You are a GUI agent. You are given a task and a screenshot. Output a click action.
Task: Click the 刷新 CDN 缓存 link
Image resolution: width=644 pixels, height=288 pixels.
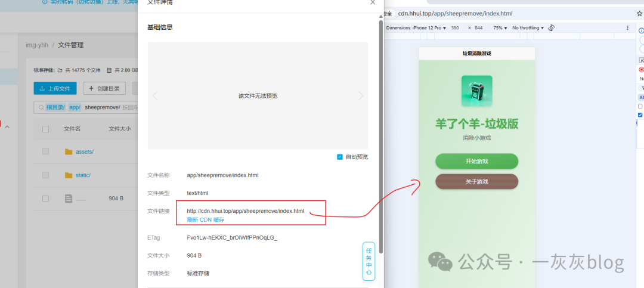click(205, 219)
